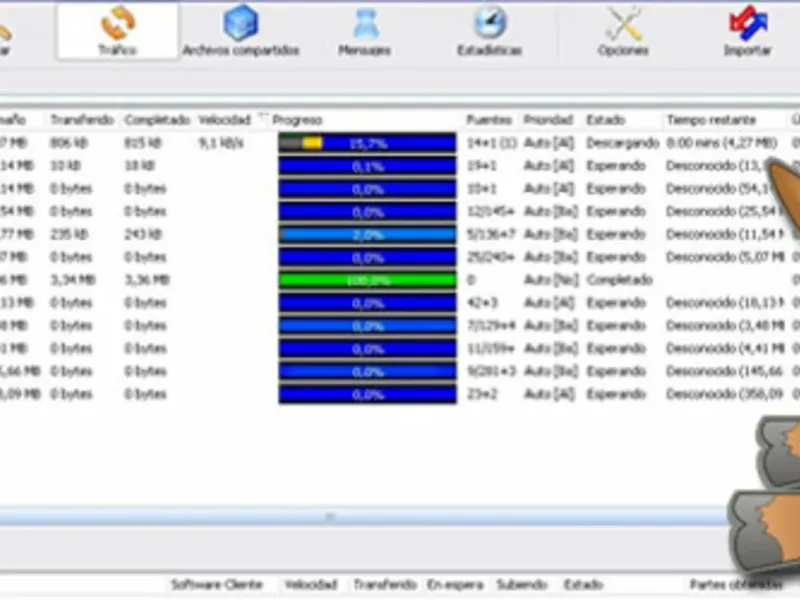Sort by Prioridad column header
The image size is (800, 600).
(x=548, y=120)
